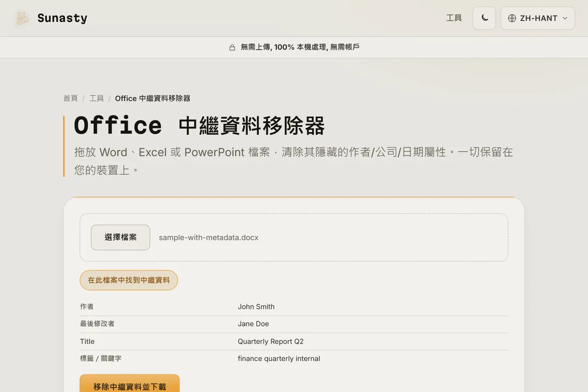The image size is (588, 392).
Task: Go to 工具 breadcrumb link
Action: click(96, 98)
